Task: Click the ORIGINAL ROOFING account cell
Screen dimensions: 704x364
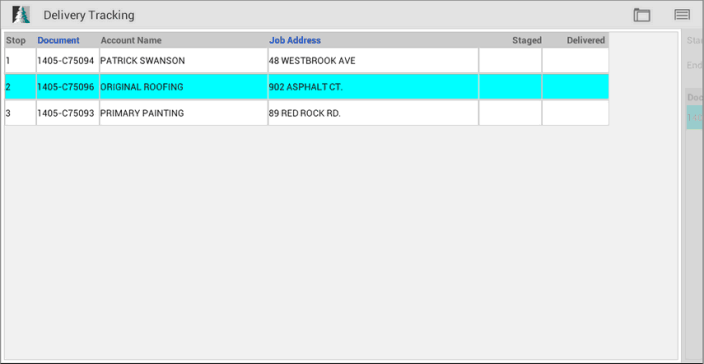Action: coord(184,87)
